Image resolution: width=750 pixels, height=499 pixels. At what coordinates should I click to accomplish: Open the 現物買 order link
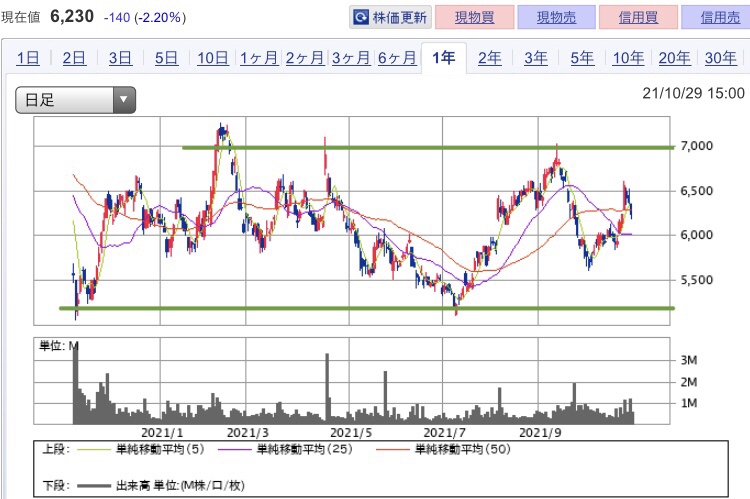(474, 18)
